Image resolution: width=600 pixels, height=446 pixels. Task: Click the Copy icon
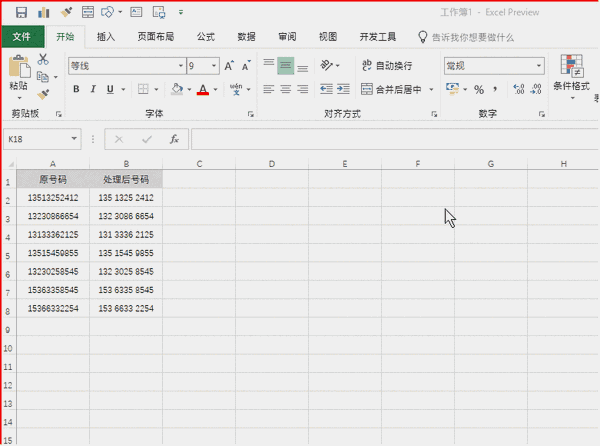click(43, 77)
